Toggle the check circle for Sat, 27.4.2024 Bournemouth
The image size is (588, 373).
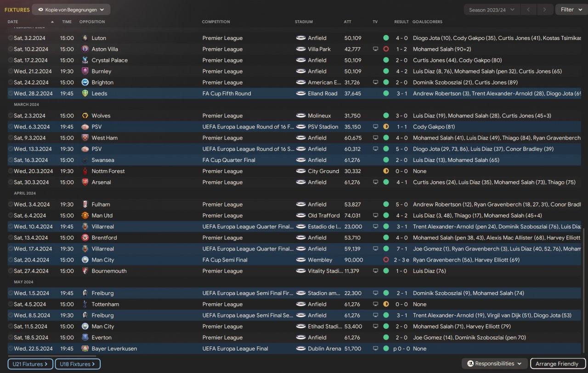[x=11, y=271]
